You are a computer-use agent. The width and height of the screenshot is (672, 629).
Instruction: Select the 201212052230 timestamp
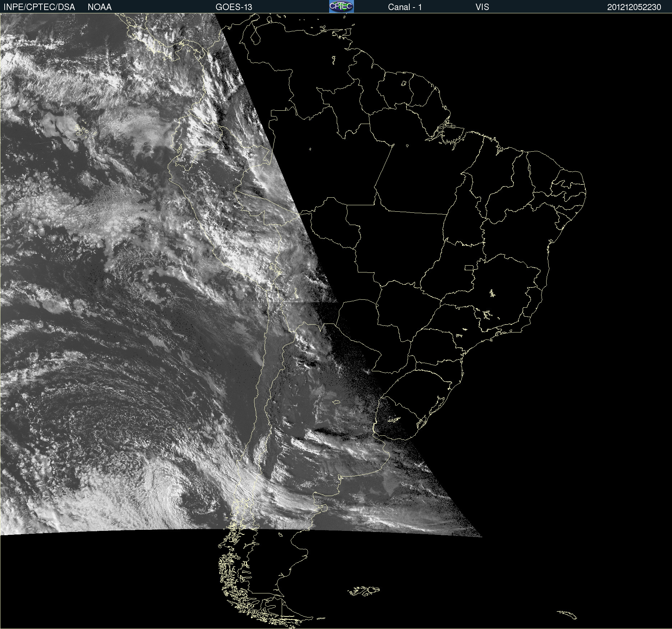pyautogui.click(x=634, y=7)
